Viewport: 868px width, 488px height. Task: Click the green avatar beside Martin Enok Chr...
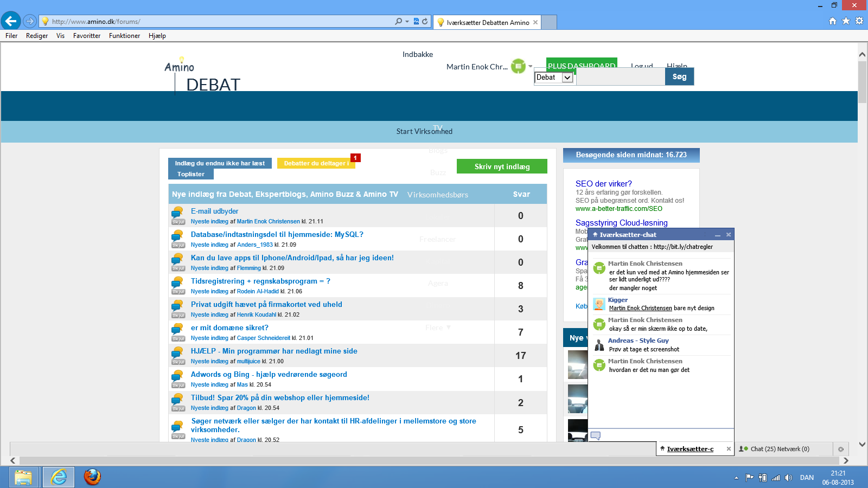(x=519, y=66)
